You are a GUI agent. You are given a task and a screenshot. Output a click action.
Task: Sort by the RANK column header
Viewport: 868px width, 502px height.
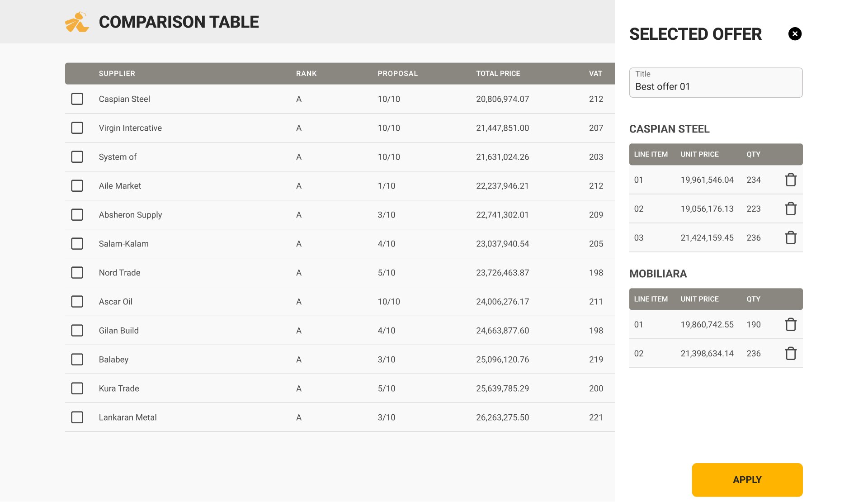(x=307, y=73)
